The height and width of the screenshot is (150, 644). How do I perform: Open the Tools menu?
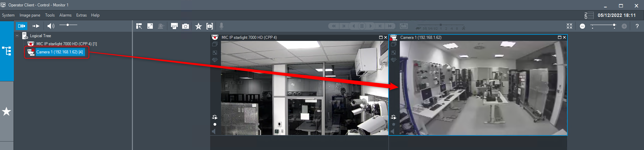click(50, 15)
